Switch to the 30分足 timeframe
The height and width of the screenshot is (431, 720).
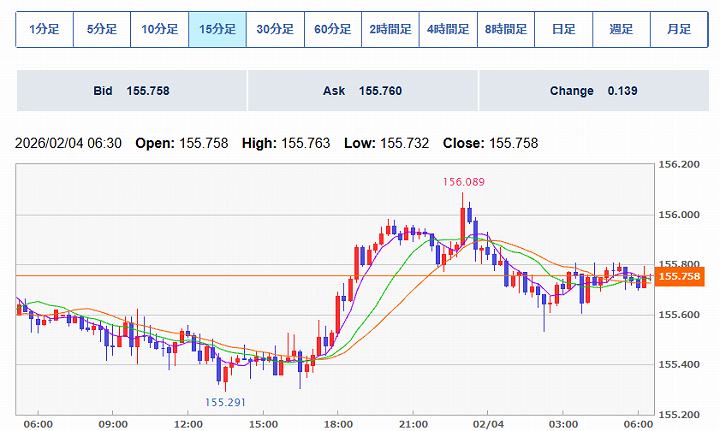[275, 30]
